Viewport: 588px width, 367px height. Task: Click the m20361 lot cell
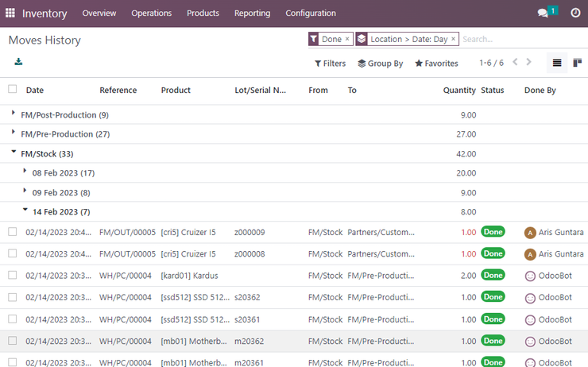tap(249, 362)
